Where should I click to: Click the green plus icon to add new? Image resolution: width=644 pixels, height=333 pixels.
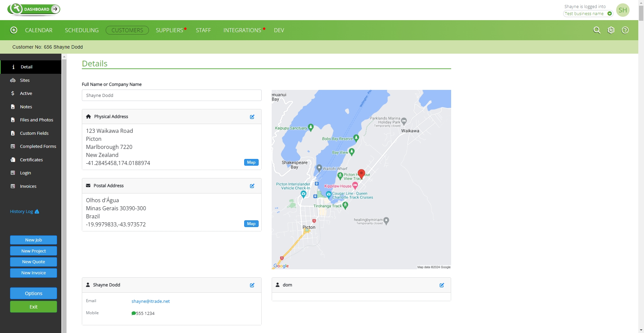coord(14,30)
